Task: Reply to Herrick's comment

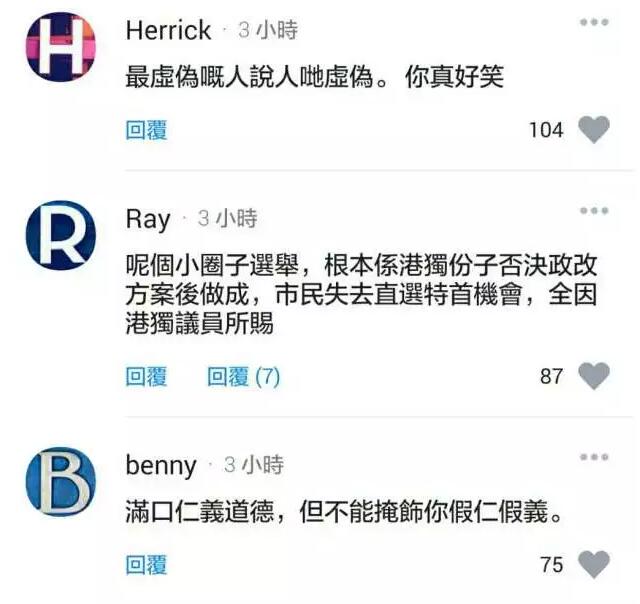Action: [146, 130]
